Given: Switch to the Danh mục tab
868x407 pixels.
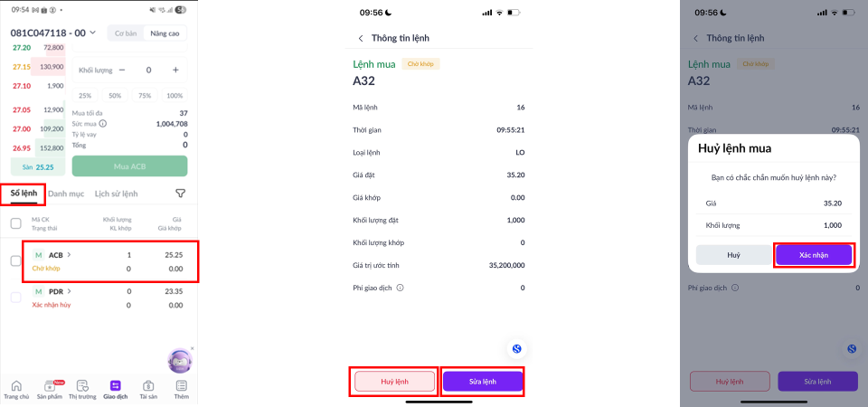Looking at the screenshot, I should point(65,194).
